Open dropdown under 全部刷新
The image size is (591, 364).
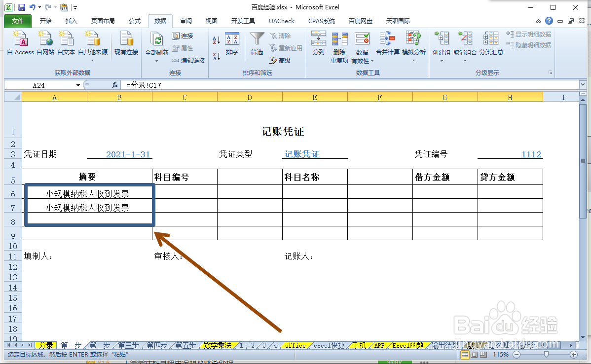coord(156,61)
